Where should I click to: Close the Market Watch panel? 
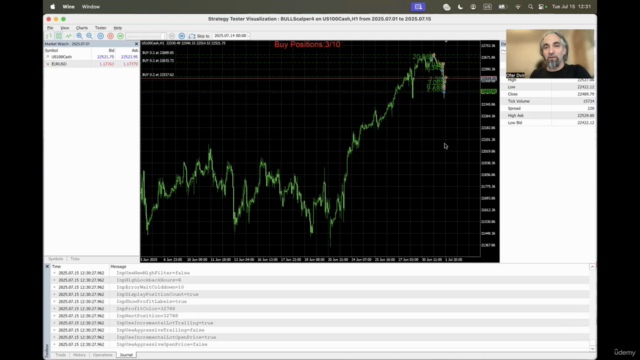pyautogui.click(x=136, y=44)
